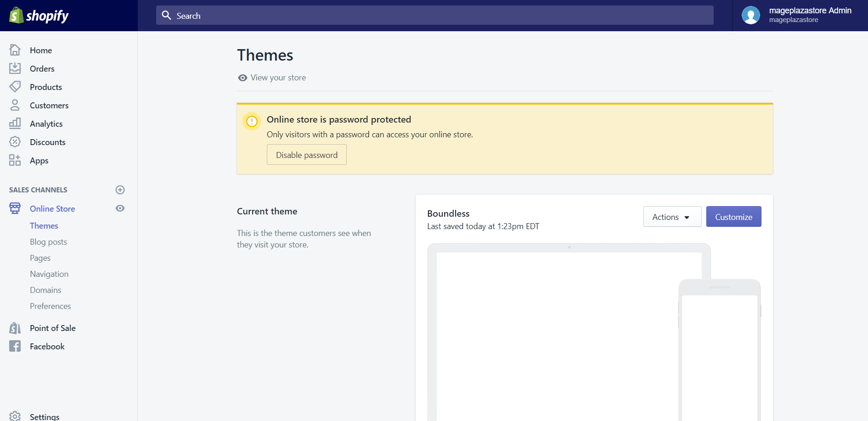Open Blog posts submenu item
The height and width of the screenshot is (421, 868).
point(48,241)
